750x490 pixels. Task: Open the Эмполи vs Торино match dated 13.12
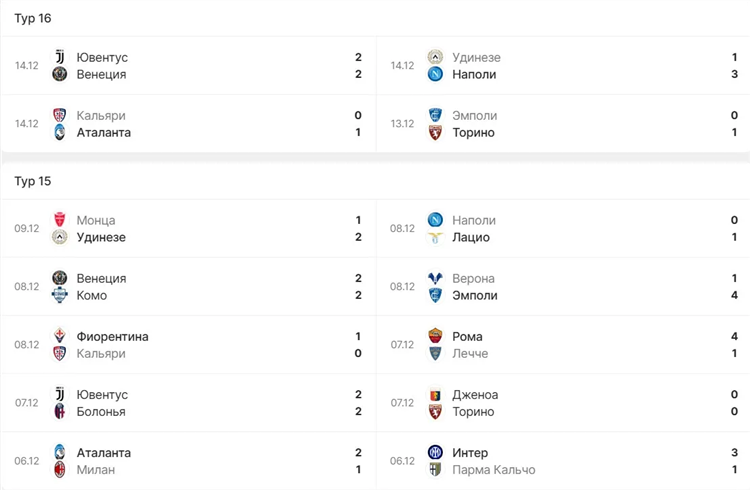click(563, 123)
